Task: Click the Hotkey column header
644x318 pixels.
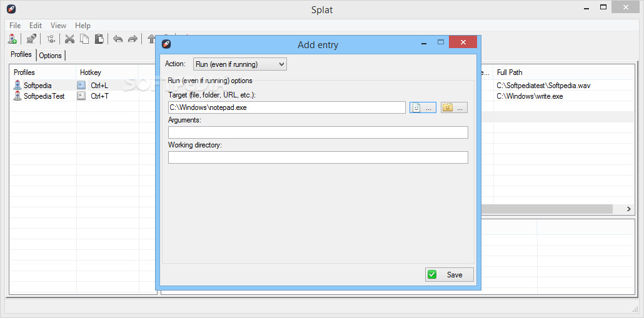Action: click(108, 72)
